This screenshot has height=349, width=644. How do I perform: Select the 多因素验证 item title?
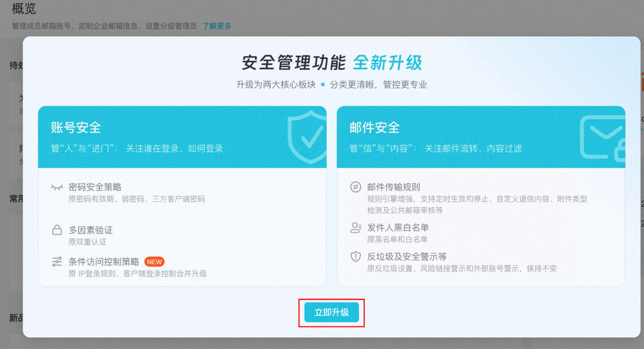click(x=91, y=230)
